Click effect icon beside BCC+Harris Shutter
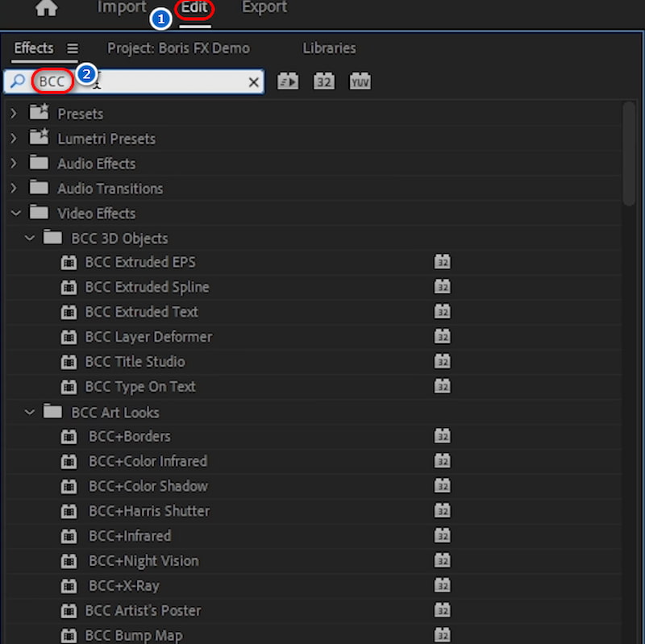Screen dimensions: 645x644 [x=69, y=512]
